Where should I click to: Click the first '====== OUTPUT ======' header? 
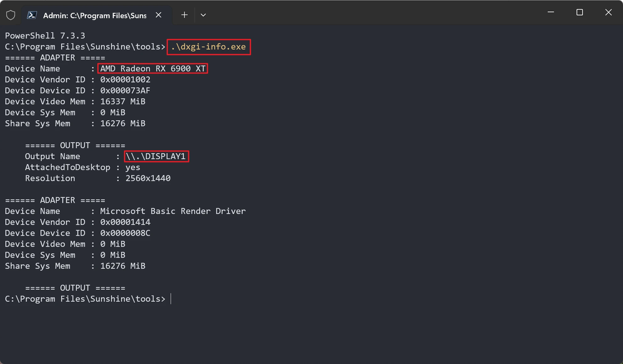(75, 146)
